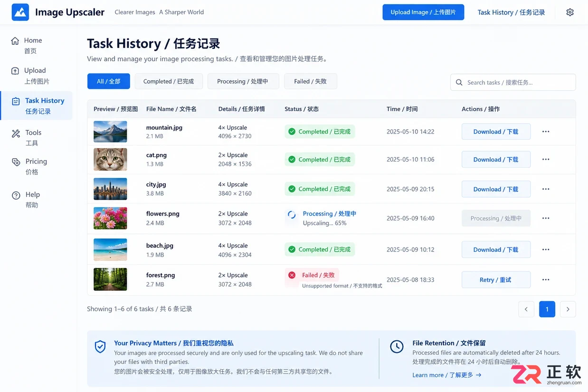
Task: Click the 'Upscaling... 65%' progress text
Action: (x=325, y=223)
